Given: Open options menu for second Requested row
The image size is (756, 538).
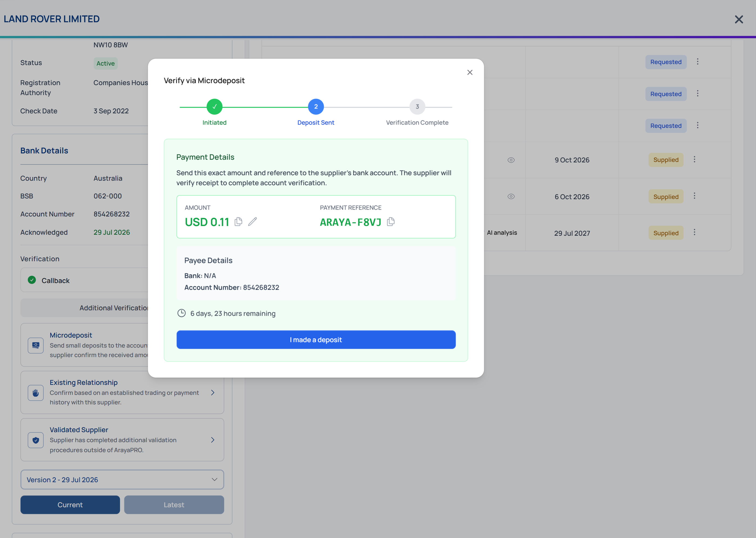Looking at the screenshot, I should pyautogui.click(x=697, y=93).
